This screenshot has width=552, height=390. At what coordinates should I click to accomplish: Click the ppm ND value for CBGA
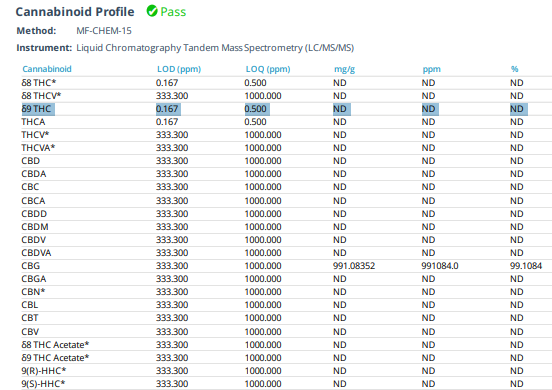tap(428, 279)
